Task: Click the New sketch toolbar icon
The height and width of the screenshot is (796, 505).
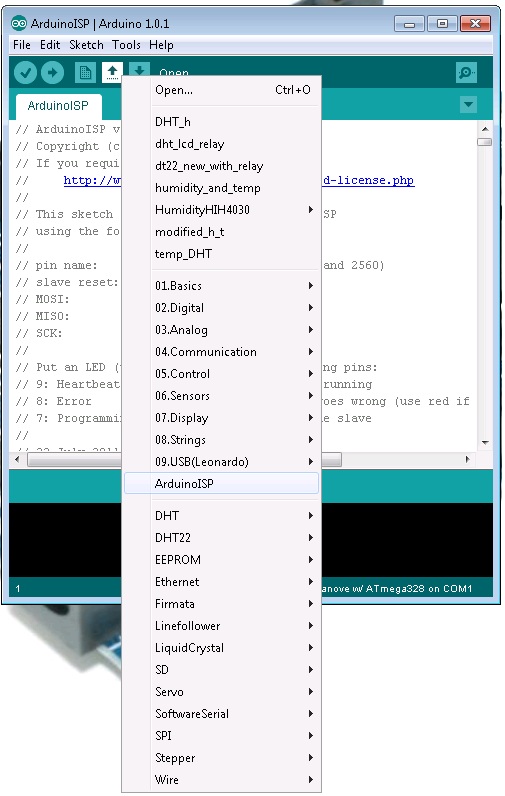Action: click(x=85, y=73)
